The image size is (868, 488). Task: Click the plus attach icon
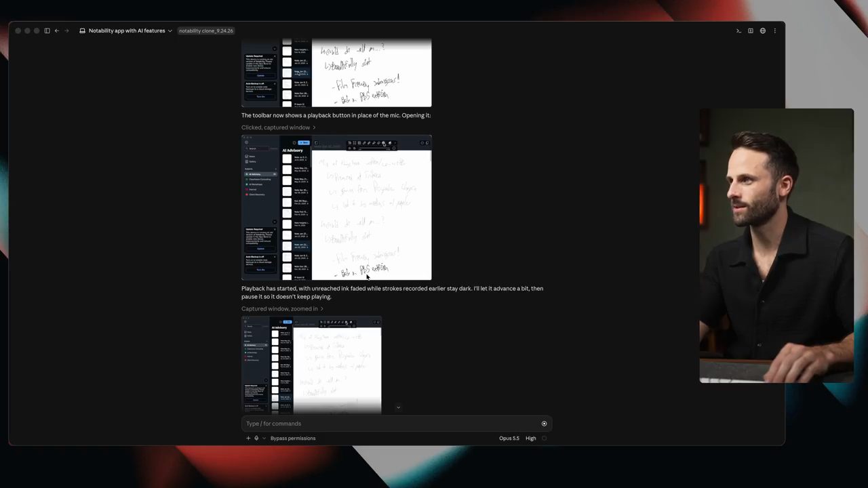coord(248,439)
